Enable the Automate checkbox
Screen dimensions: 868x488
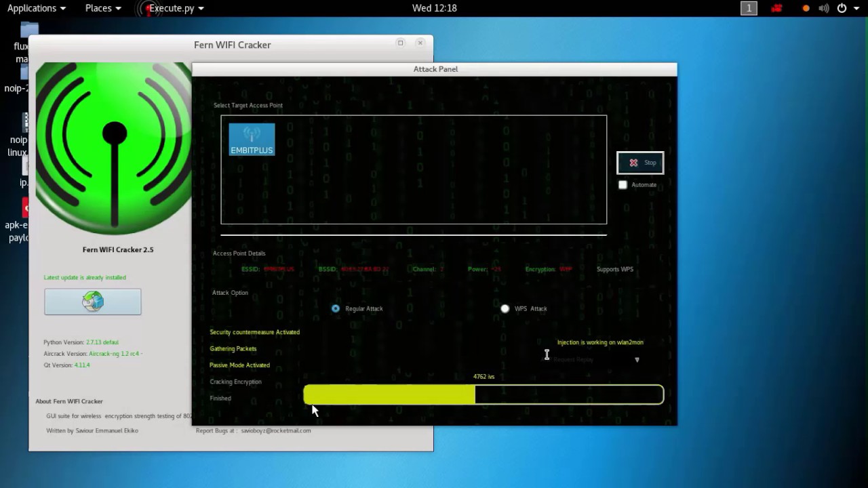tap(623, 184)
